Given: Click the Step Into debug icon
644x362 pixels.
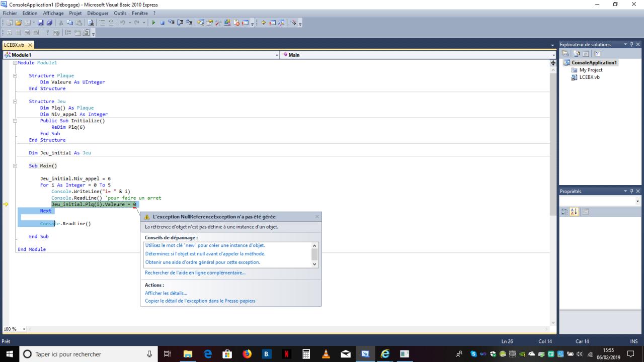Looking at the screenshot, I should coord(172,23).
